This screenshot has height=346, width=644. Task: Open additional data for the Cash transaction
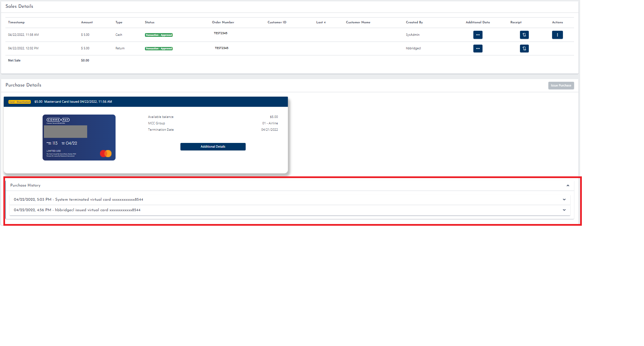(478, 35)
